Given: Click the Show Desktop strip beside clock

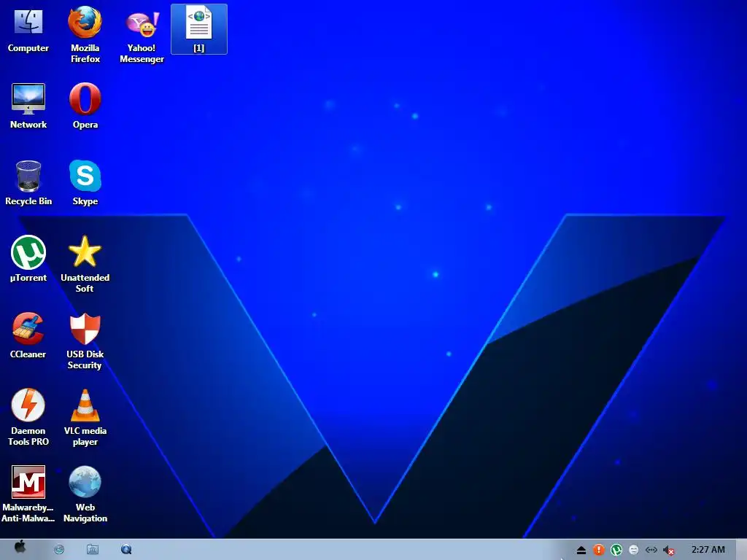Looking at the screenshot, I should click(741, 550).
